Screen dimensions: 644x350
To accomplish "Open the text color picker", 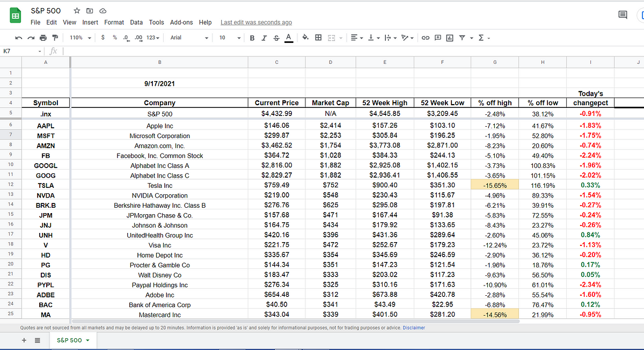I will coord(288,38).
